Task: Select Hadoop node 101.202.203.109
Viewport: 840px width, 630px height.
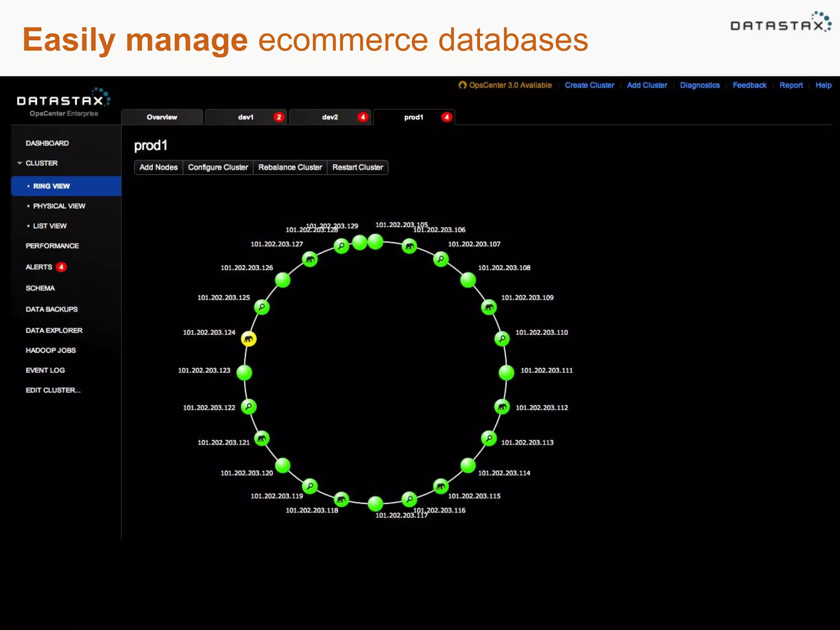Action: pos(489,307)
